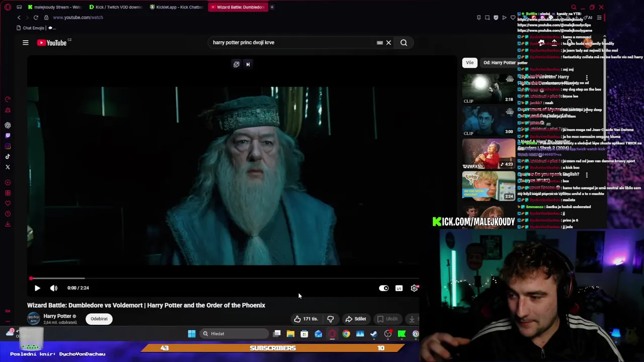Open the Opera main menu logo
The width and height of the screenshot is (644, 362).
[7, 7]
